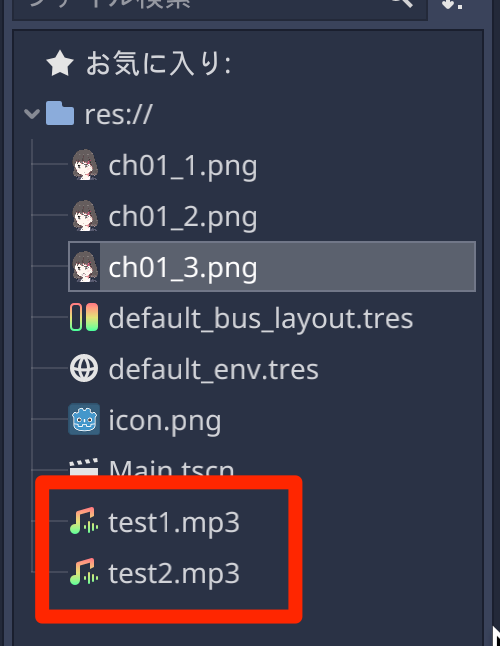The height and width of the screenshot is (646, 500).
Task: Select default_bus_layout.tres resource
Action: (x=261, y=319)
